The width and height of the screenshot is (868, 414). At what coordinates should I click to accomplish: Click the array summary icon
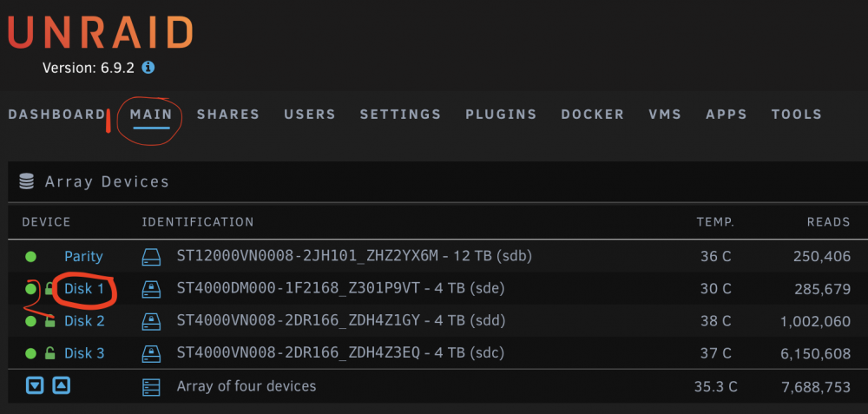pyautogui.click(x=151, y=385)
